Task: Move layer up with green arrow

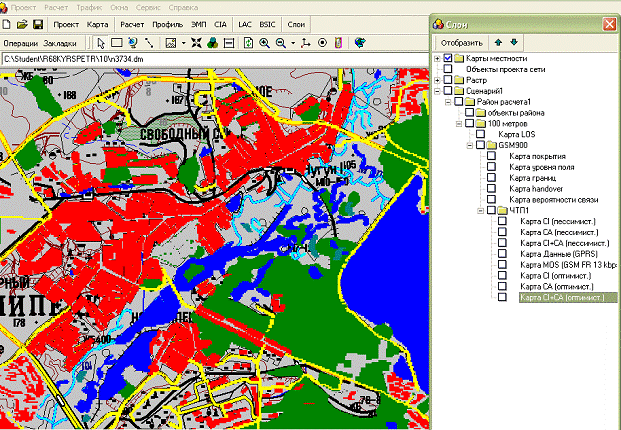Action: coord(499,42)
